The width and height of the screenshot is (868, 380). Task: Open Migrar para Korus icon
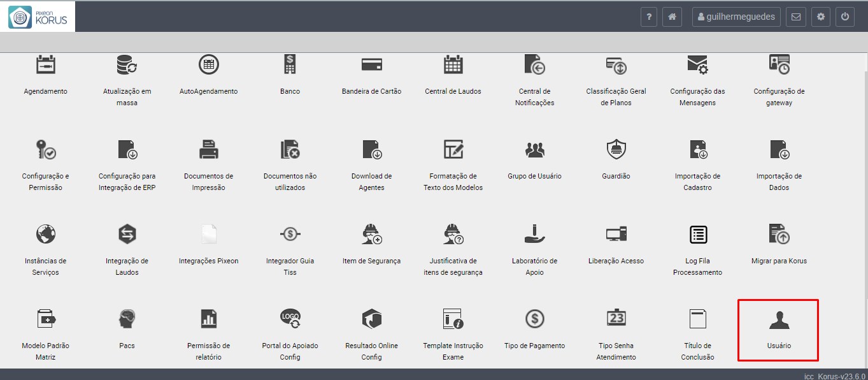pyautogui.click(x=779, y=234)
